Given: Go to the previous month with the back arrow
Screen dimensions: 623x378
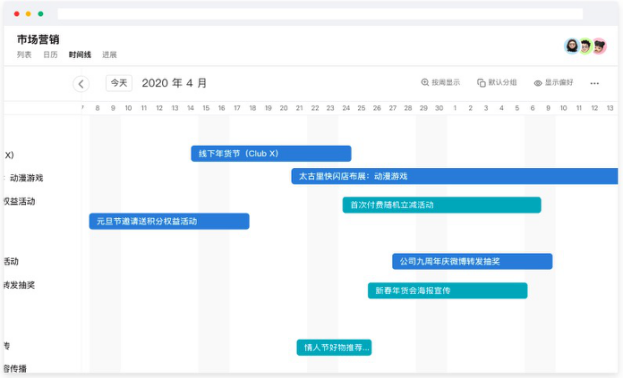Looking at the screenshot, I should click(x=81, y=84).
